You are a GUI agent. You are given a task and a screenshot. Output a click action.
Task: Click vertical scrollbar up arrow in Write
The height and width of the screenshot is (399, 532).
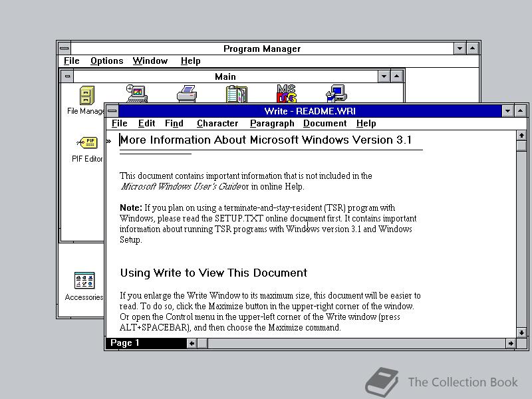[521, 136]
